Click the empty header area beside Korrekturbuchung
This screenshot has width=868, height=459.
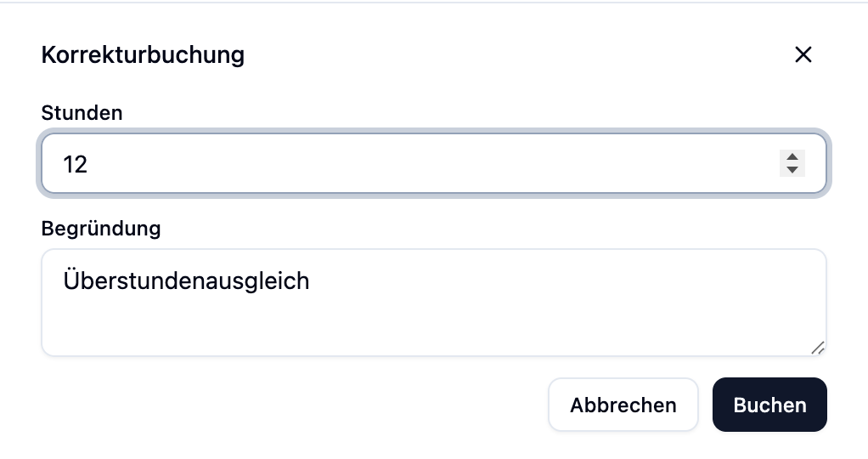coord(510,55)
